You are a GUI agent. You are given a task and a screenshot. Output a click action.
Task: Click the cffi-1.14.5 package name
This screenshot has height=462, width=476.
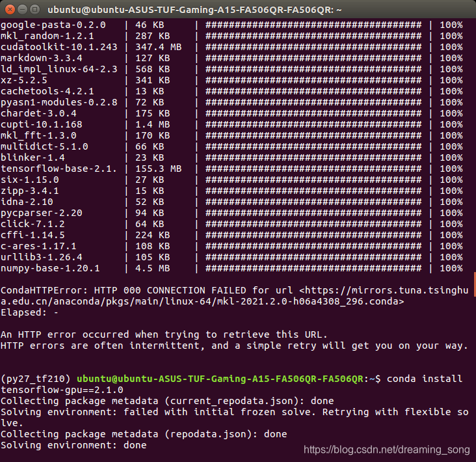[33, 235]
